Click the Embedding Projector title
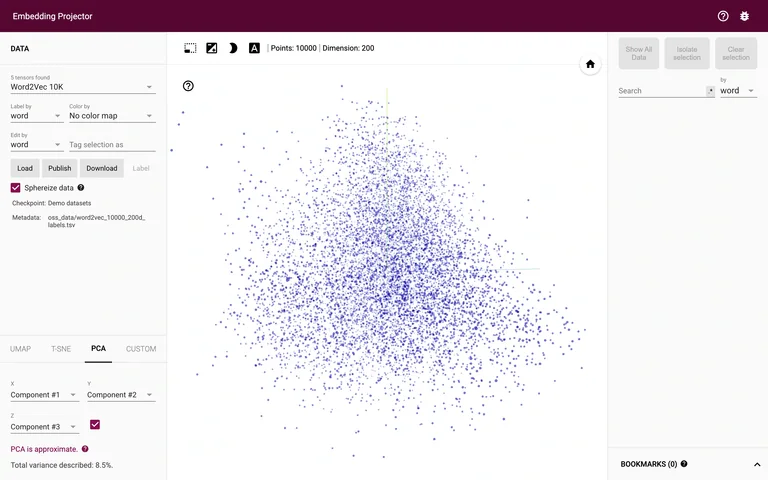The image size is (768, 480). click(52, 16)
